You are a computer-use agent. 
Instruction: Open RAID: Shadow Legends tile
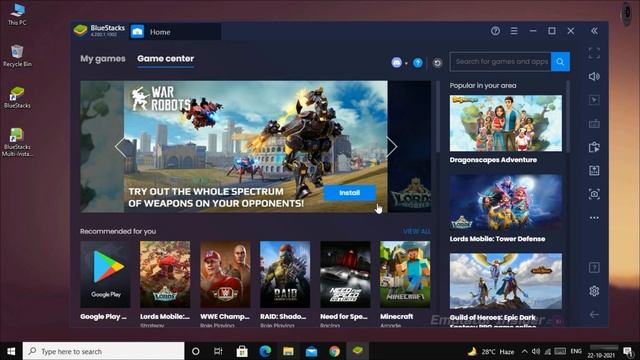click(x=285, y=274)
